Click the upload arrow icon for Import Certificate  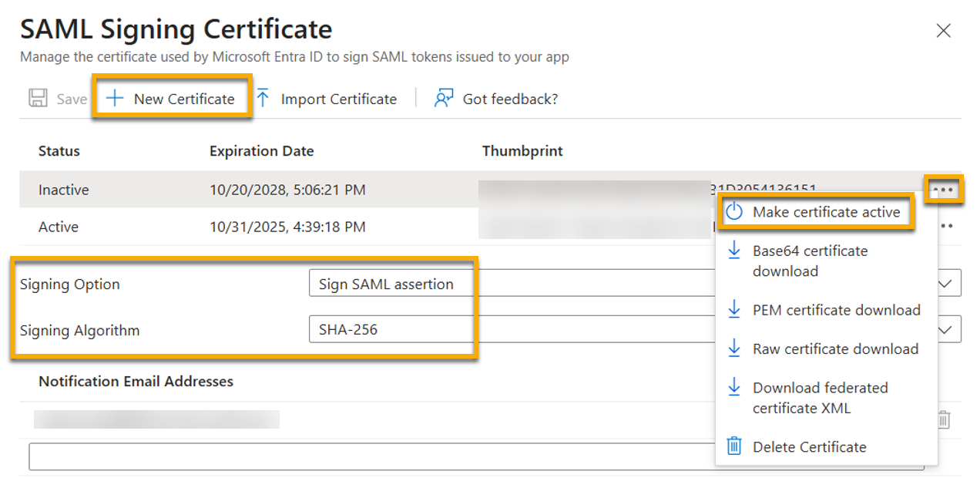point(262,98)
